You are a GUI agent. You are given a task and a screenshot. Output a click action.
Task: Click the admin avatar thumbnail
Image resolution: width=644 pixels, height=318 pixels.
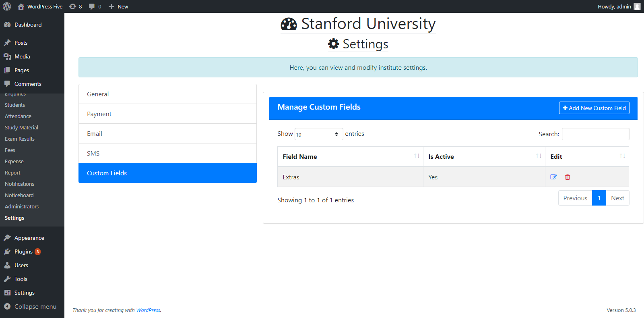[637, 6]
